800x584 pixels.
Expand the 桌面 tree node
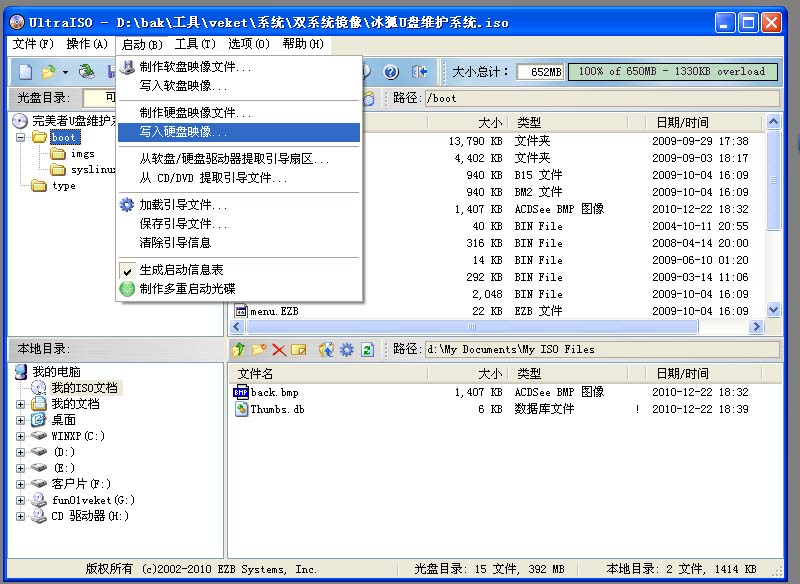pos(20,420)
